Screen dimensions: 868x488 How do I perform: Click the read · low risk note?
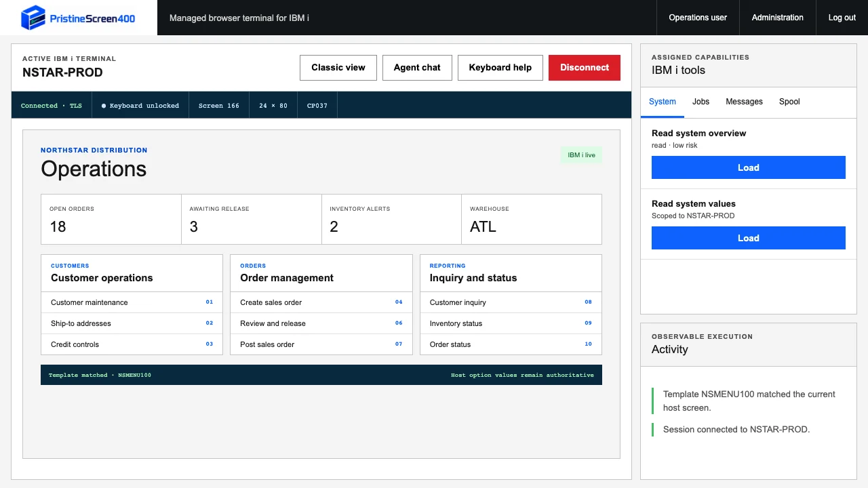coord(675,145)
